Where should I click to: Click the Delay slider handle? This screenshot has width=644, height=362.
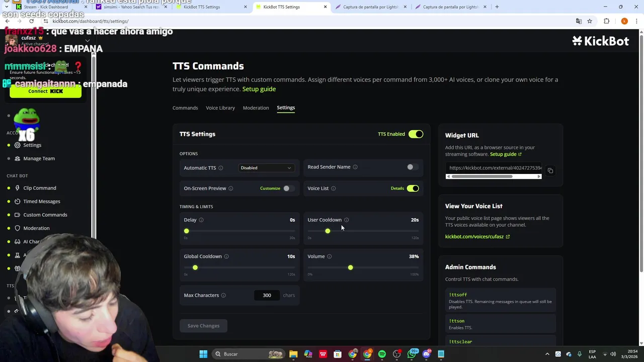click(x=187, y=231)
